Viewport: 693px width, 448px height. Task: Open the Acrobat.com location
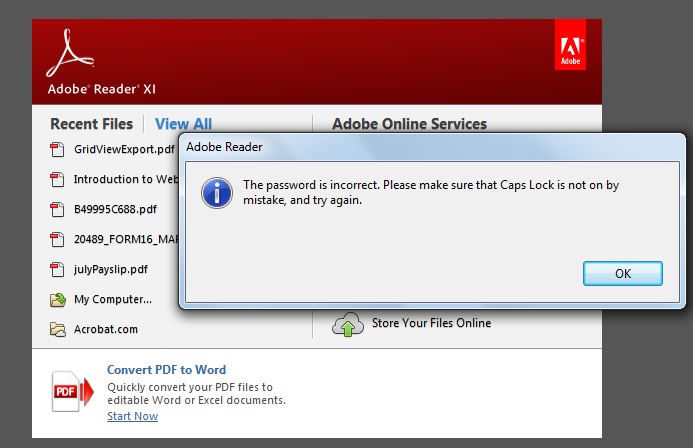click(x=106, y=329)
